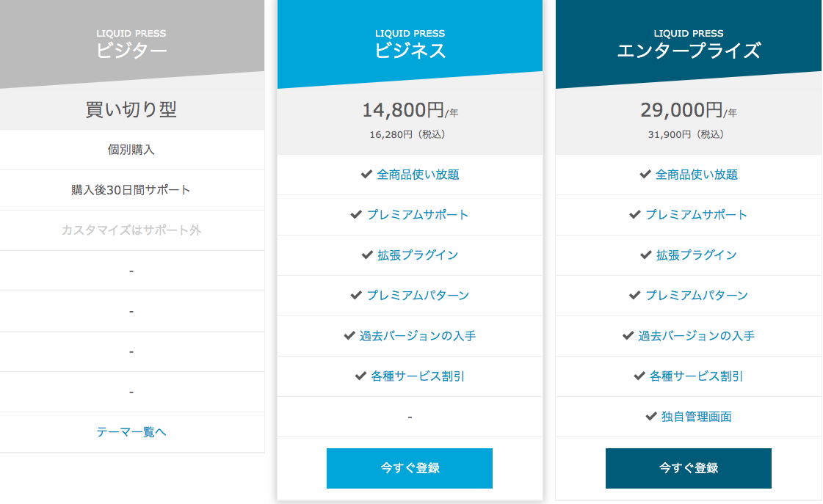Click checkmark beside Enterprise 独自管理画面
Viewport: 823px width, 504px height.
pyautogui.click(x=651, y=417)
